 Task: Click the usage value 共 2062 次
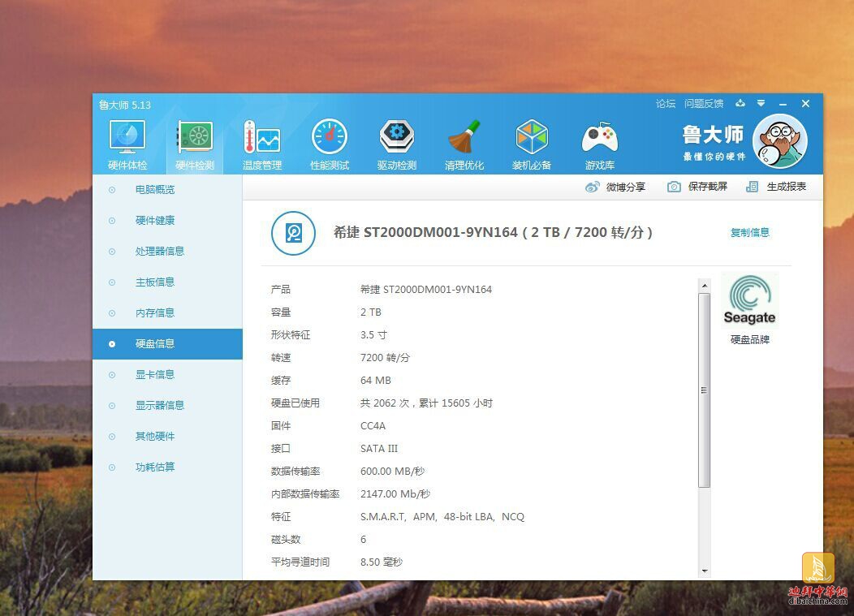[x=426, y=403]
